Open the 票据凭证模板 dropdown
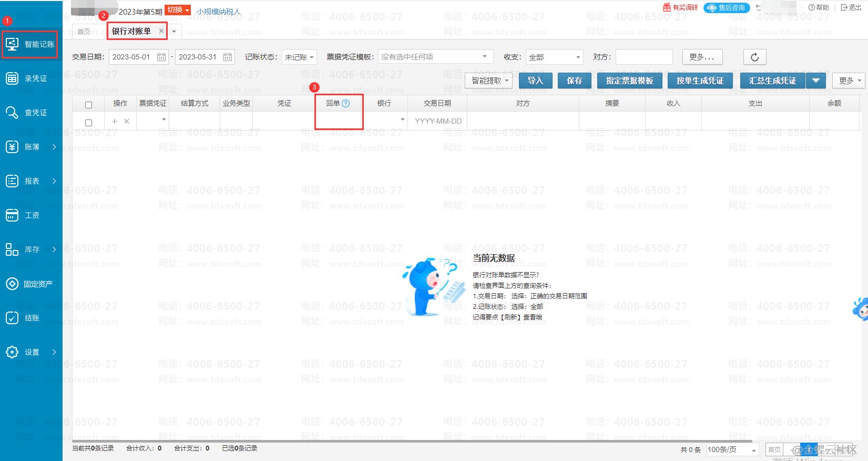Screen dimensions: 868x461 pyautogui.click(x=435, y=57)
